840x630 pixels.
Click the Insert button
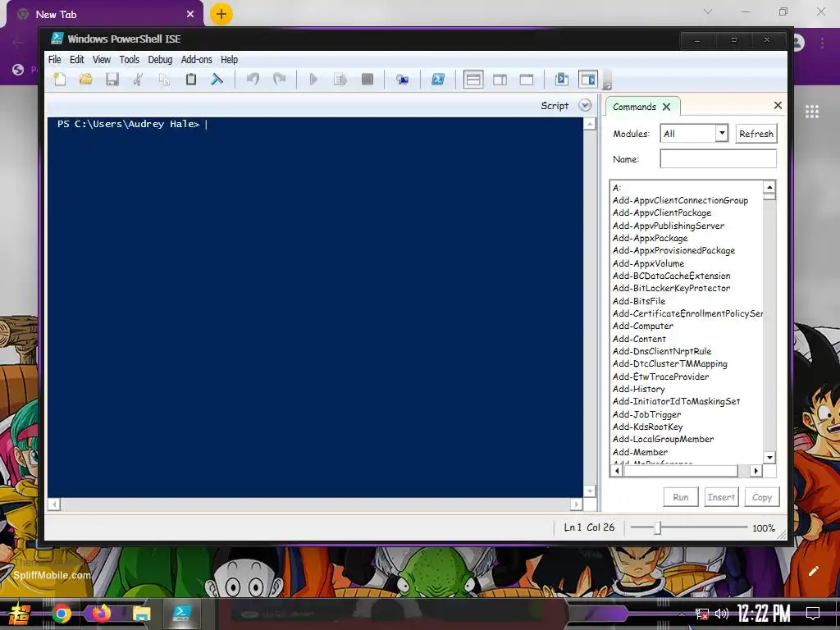(x=721, y=497)
